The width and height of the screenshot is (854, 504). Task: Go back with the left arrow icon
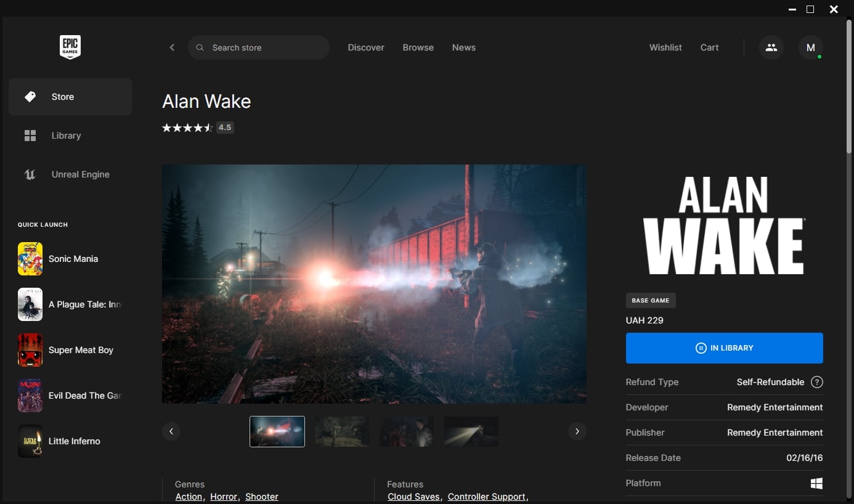(172, 47)
